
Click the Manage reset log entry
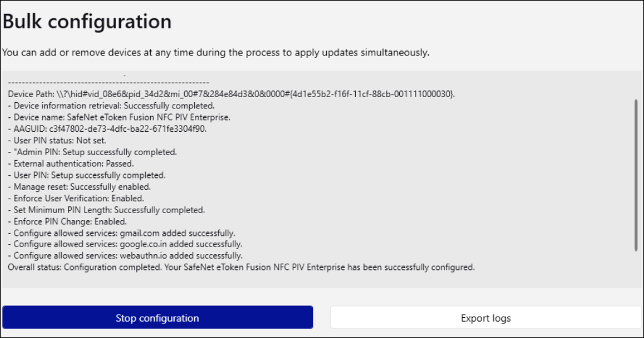click(79, 187)
